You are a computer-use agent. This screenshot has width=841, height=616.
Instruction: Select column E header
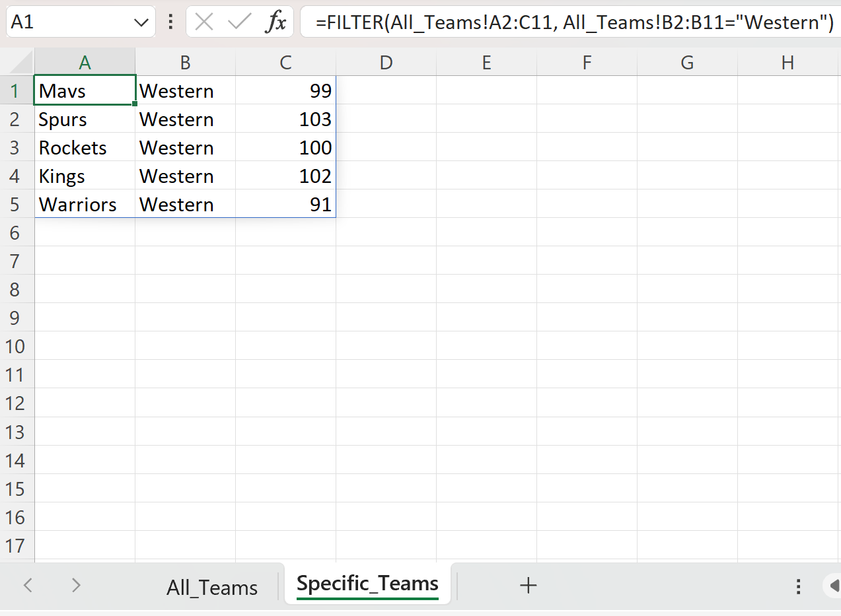click(486, 63)
